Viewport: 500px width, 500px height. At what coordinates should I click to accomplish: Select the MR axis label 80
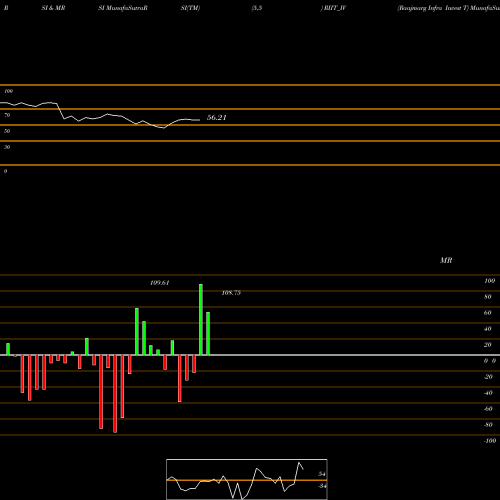point(488,297)
